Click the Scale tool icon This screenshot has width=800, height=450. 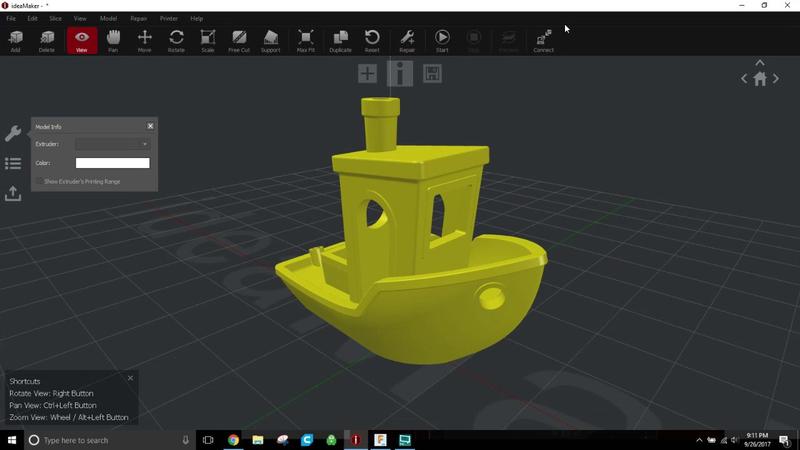pos(208,40)
